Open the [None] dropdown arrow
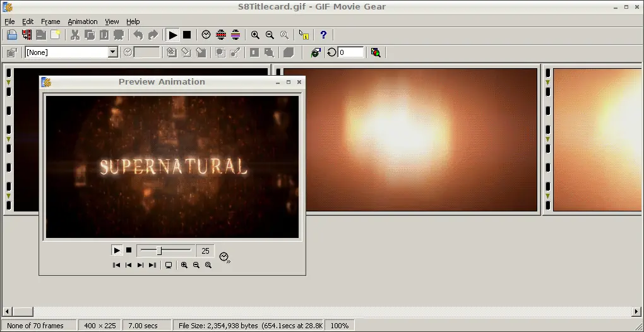This screenshot has height=332, width=644. (112, 52)
